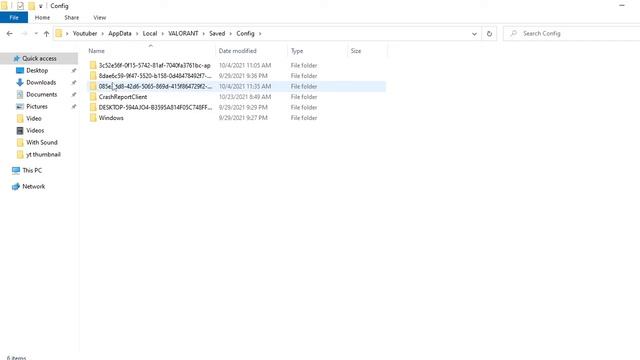
Task: Click the Desktop monitor icon in sidebar
Action: click(x=20, y=71)
